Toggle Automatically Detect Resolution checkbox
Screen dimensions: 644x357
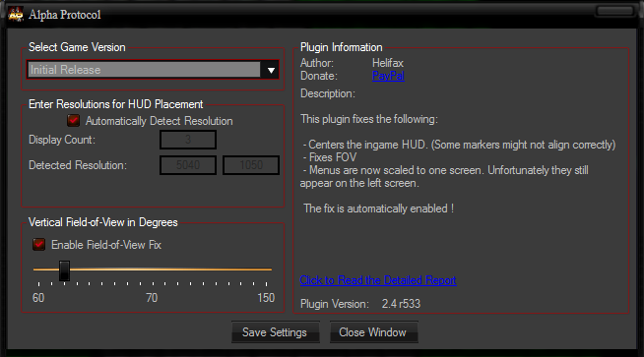(73, 121)
